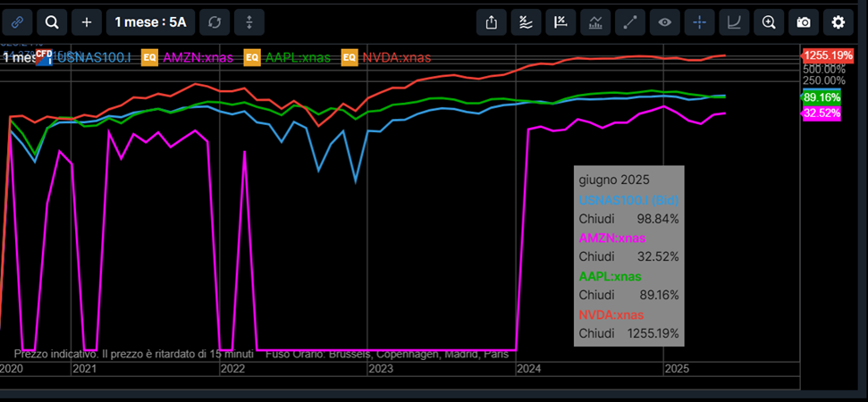Click the 'Prezzo indicativo' delay notice

[133, 354]
